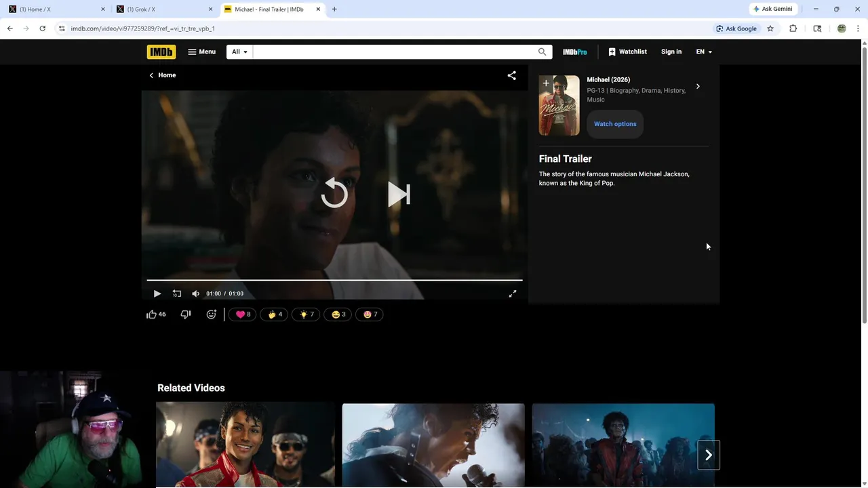Open a new browser tab
868x488 pixels.
click(x=334, y=9)
